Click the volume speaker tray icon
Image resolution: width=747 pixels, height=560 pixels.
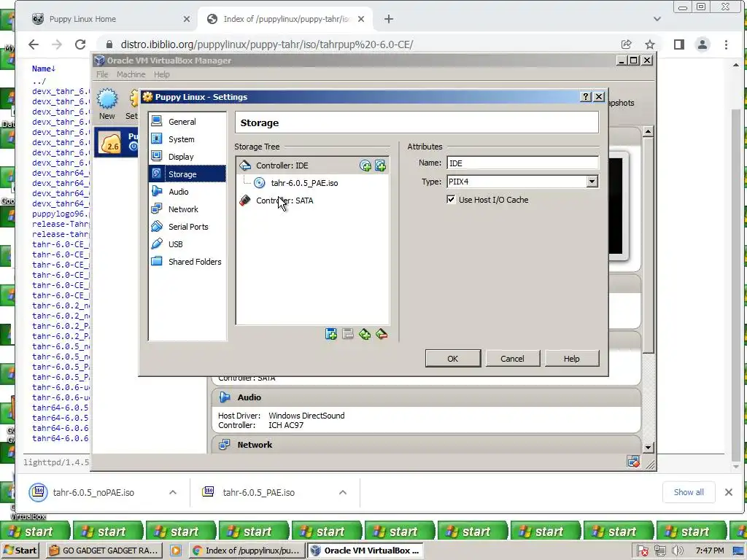pos(677,551)
